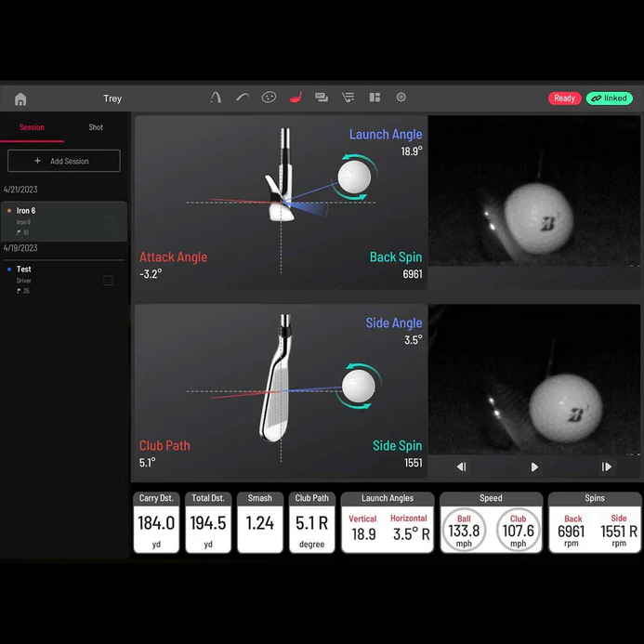Switch to the Session tab

pos(32,127)
